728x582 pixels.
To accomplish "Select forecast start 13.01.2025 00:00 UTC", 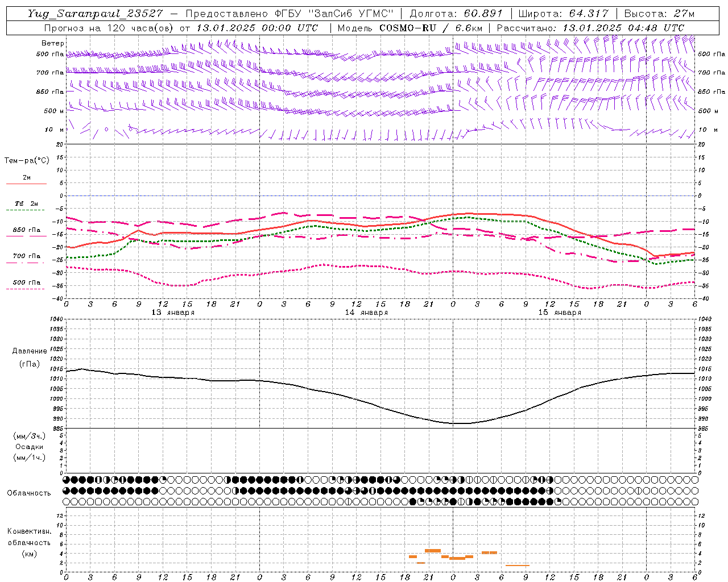I will [257, 28].
